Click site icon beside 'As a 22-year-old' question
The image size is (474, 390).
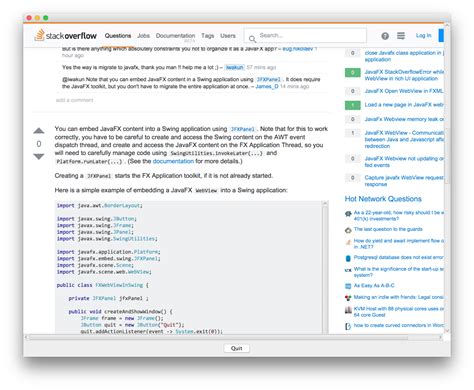pos(348,213)
